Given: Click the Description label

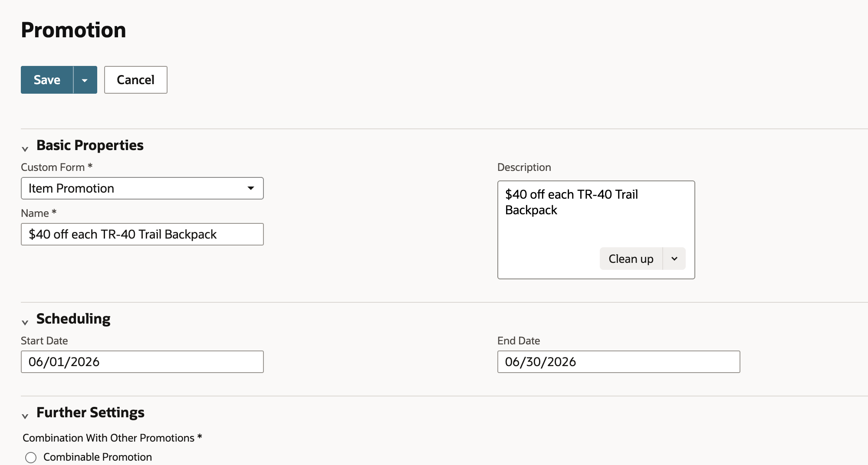Looking at the screenshot, I should [x=524, y=167].
